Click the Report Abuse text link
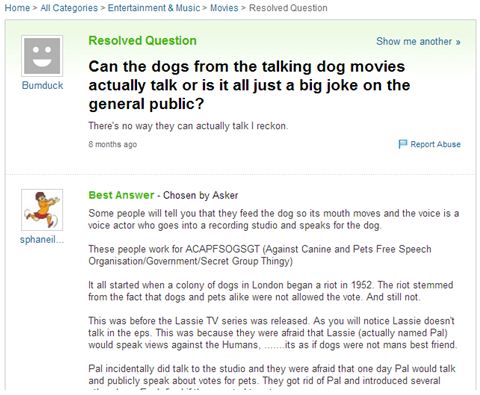This screenshot has width=480, height=395. pyautogui.click(x=435, y=144)
